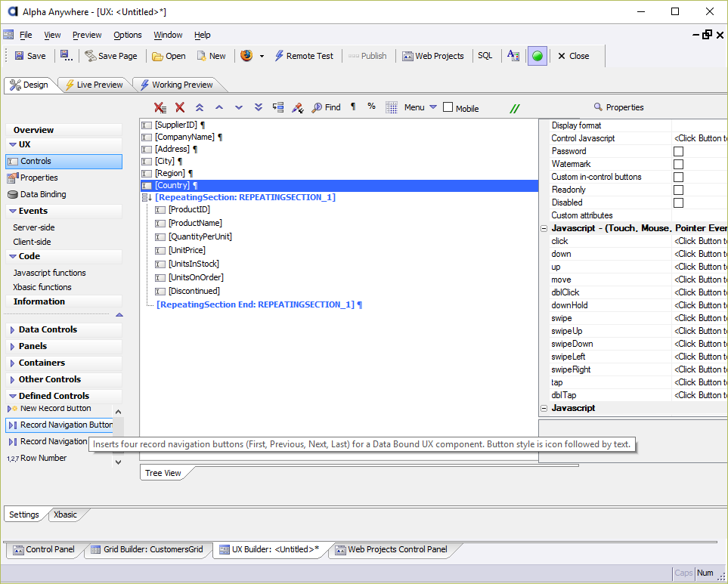Open dropdown arrow next to Firefox icon
728x584 pixels.
pos(262,56)
